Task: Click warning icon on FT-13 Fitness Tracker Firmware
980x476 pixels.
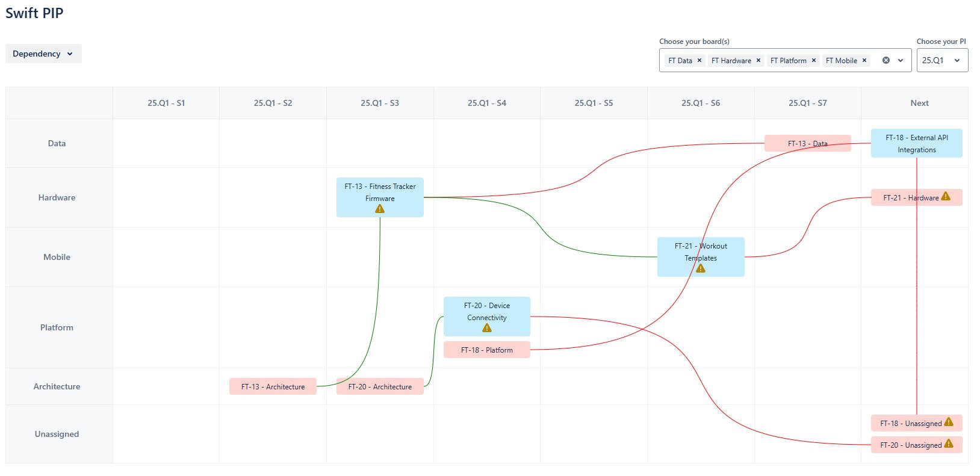Action: point(380,209)
